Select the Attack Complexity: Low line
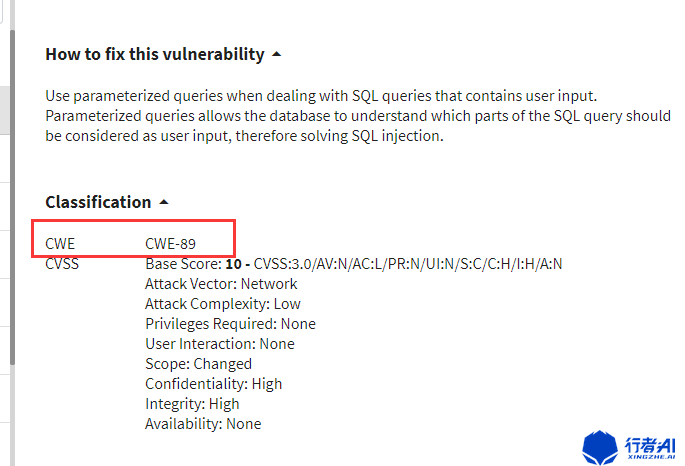The width and height of the screenshot is (685, 466). click(x=223, y=304)
